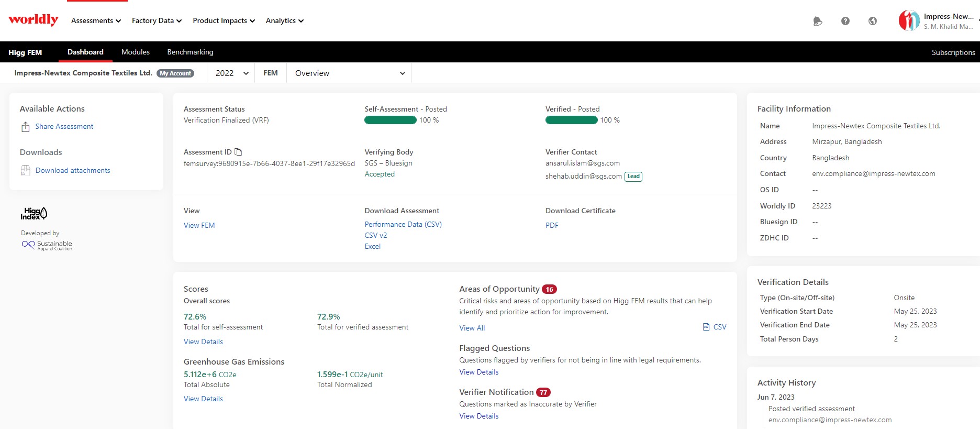
Task: Open the Overview view selector
Action: coord(349,73)
